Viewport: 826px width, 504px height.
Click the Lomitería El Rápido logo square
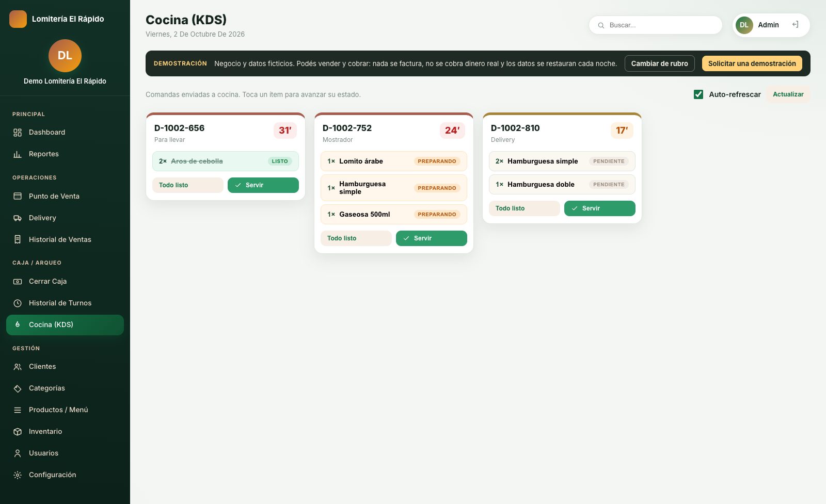[x=18, y=19]
